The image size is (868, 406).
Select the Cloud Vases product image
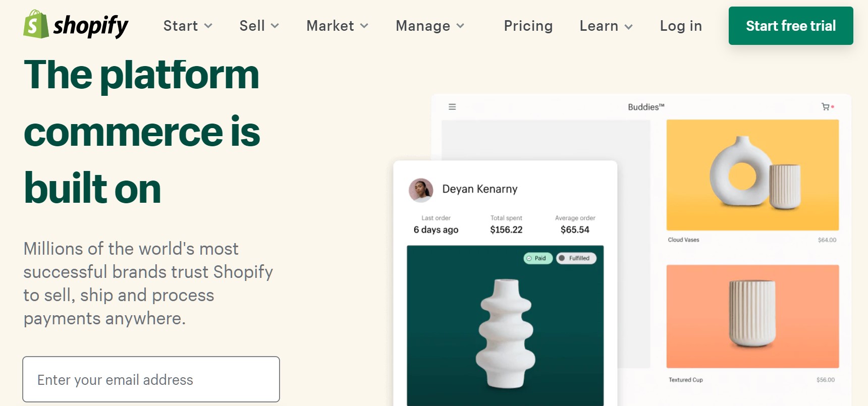point(752,175)
